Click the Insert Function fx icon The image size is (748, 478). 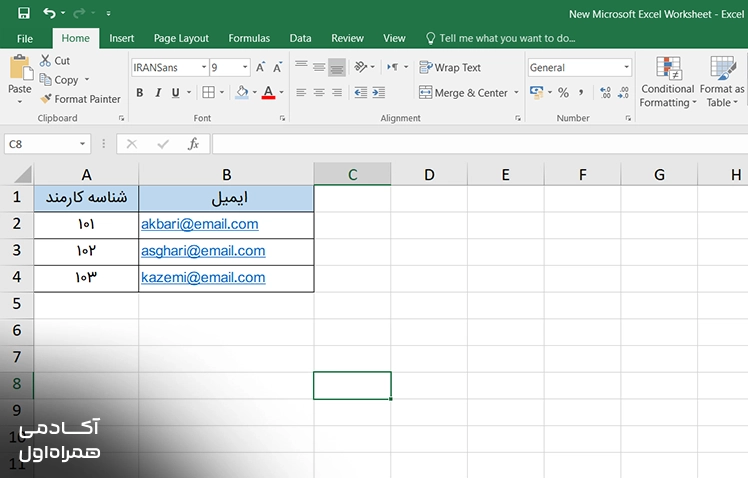pos(193,144)
